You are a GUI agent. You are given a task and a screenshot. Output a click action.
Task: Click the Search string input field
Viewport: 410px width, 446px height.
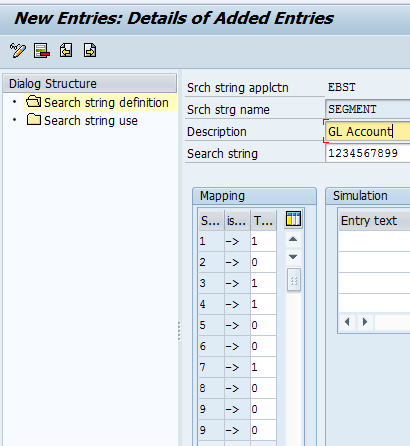click(368, 153)
